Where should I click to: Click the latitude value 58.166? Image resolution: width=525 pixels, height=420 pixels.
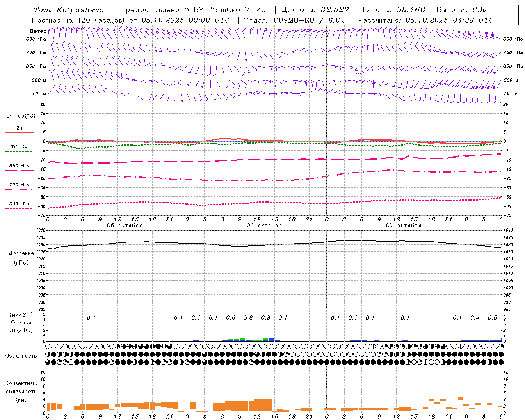pyautogui.click(x=411, y=10)
